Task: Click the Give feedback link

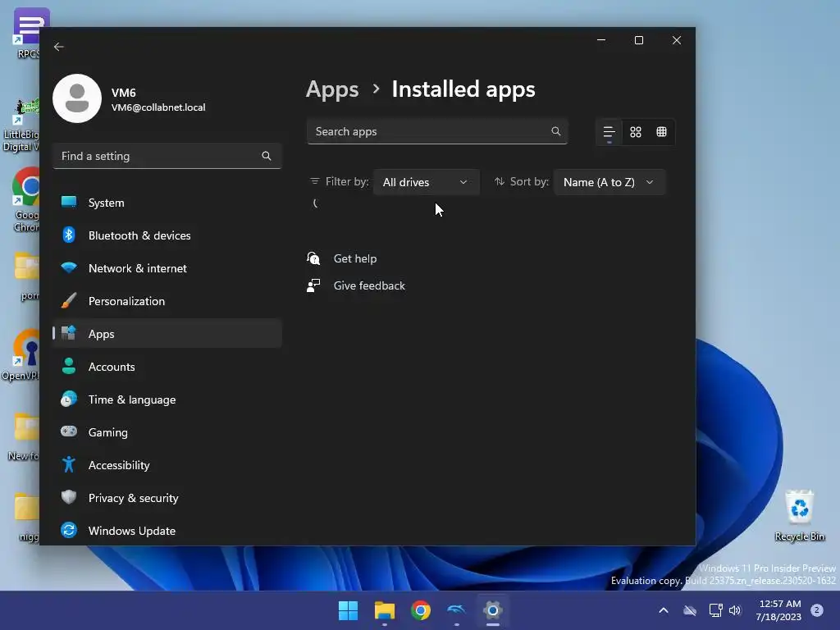Action: [369, 285]
